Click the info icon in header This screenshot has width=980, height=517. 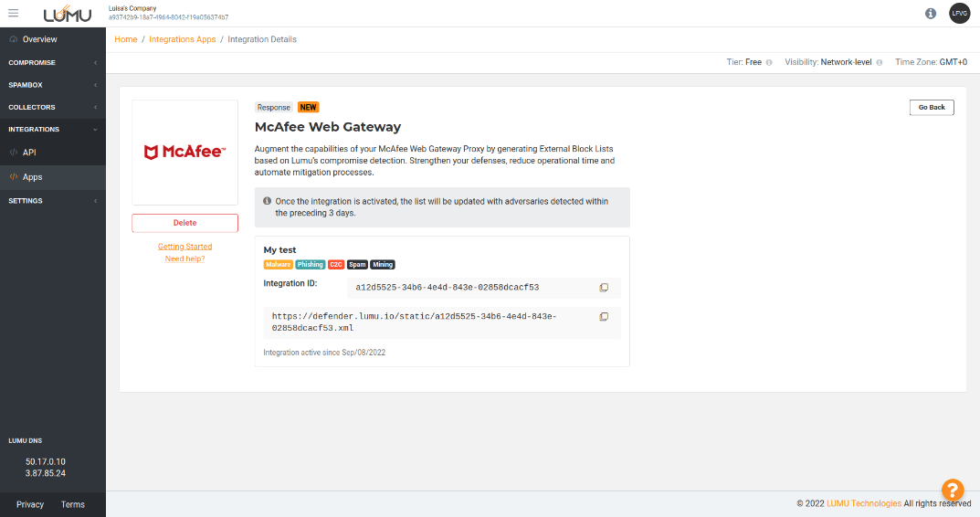coord(931,14)
